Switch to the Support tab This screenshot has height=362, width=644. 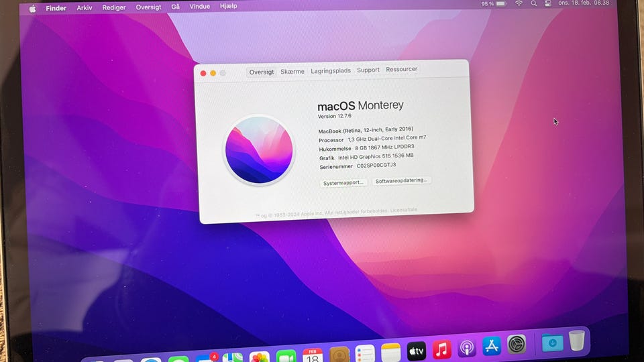[368, 70]
